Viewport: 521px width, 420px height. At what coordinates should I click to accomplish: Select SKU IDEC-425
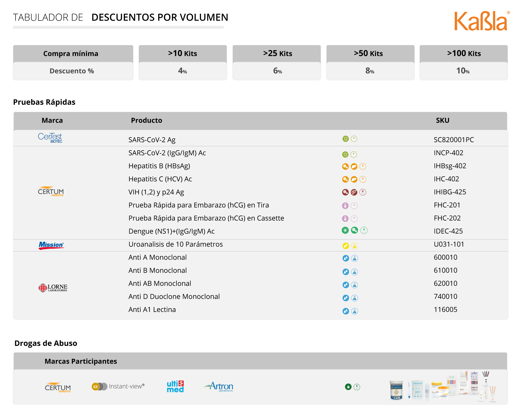click(x=448, y=231)
